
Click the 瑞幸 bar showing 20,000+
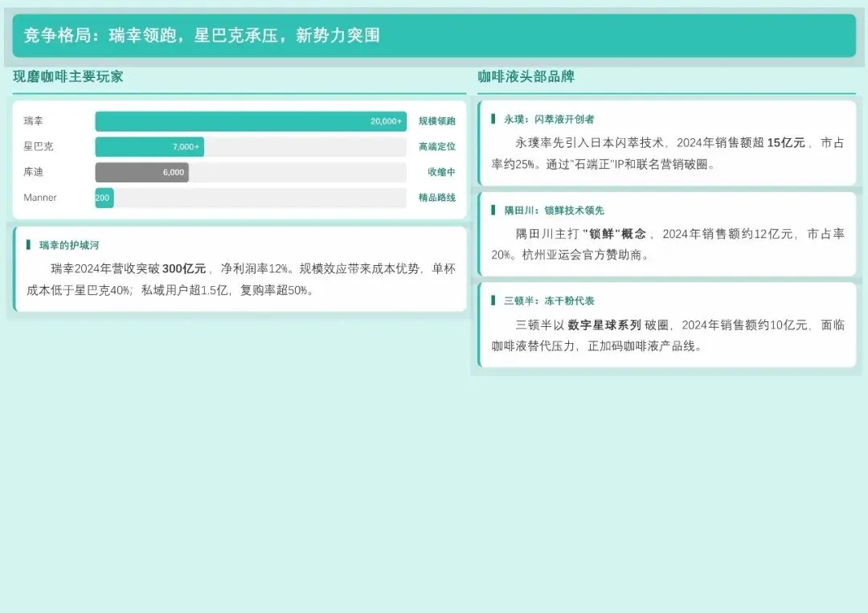click(x=251, y=121)
